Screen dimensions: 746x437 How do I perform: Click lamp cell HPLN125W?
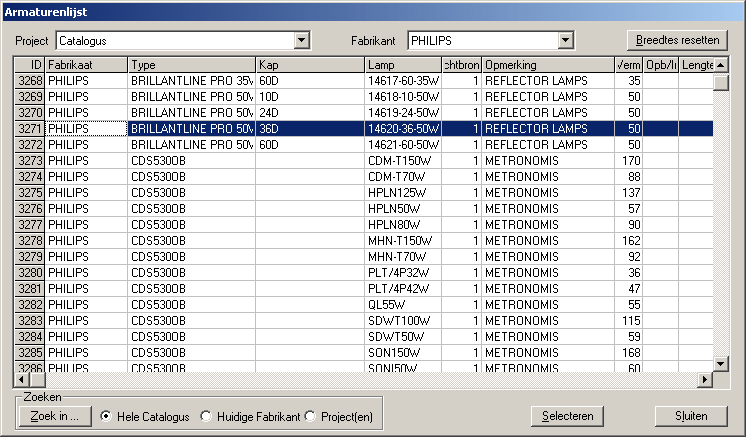(x=403, y=193)
